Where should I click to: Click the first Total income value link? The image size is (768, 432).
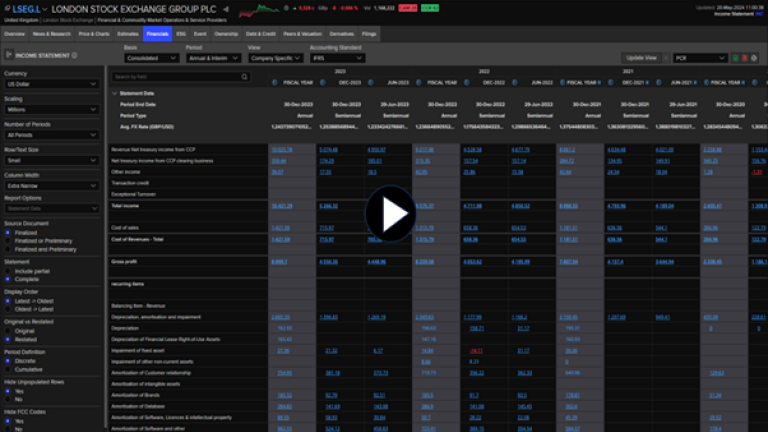(282, 205)
